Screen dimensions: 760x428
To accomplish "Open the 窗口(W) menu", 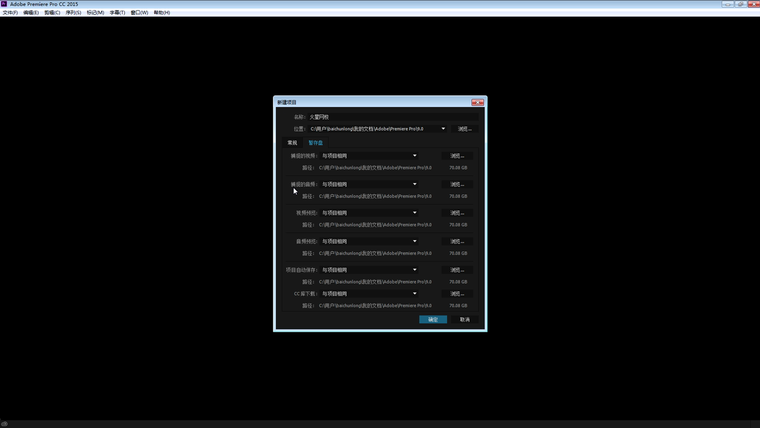I will coord(139,13).
